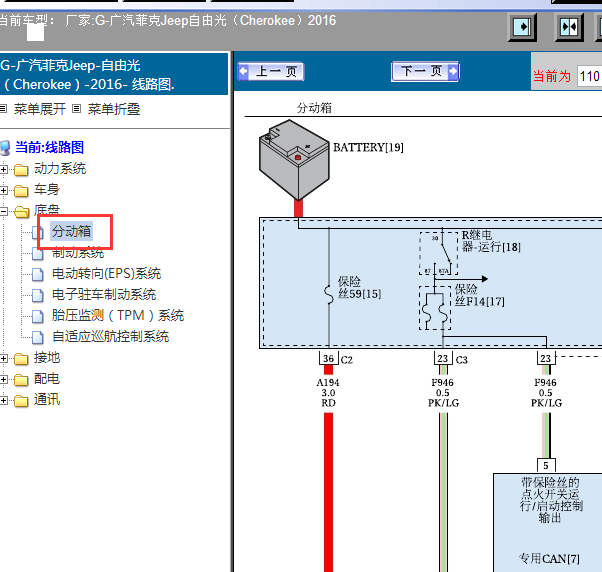This screenshot has height=572, width=602.
Task: Click the 车身 folder icon
Action: 21,190
